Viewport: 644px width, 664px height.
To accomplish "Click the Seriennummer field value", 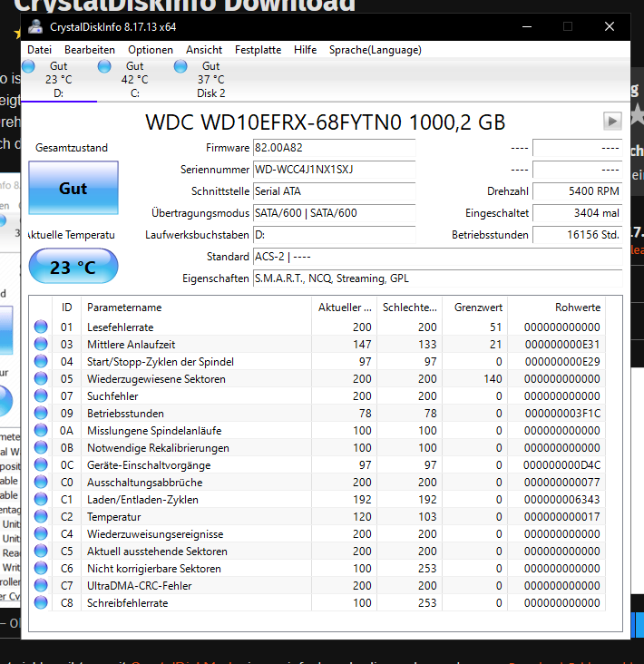I will point(334,170).
